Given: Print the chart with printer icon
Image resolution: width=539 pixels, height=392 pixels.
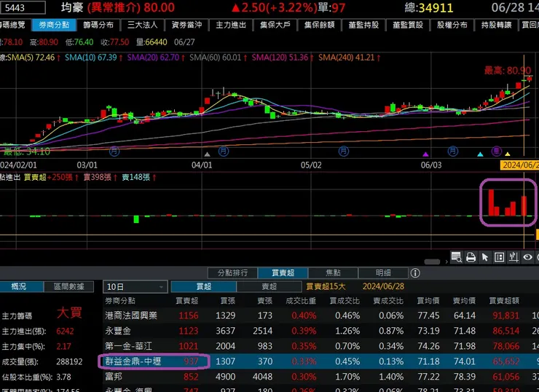Looking at the screenshot, I should [x=471, y=257].
